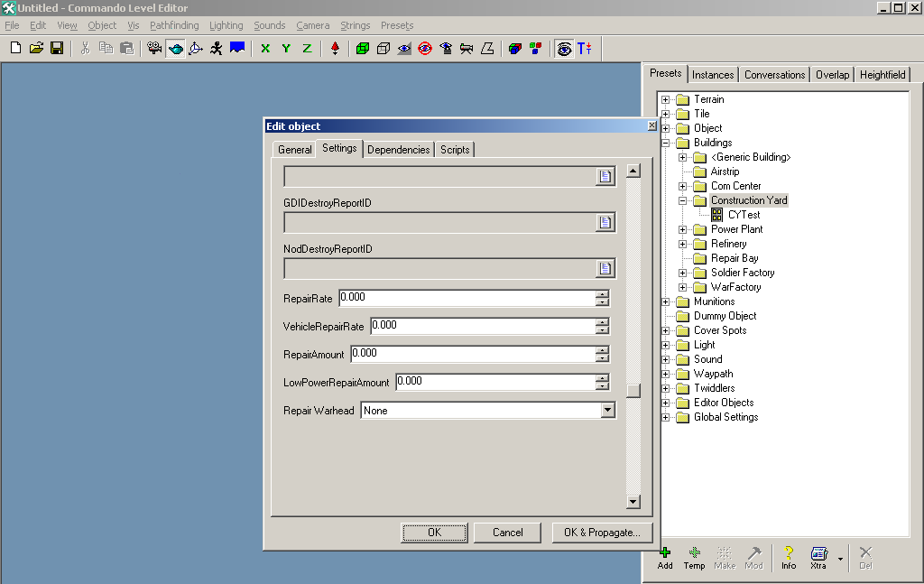The image size is (924, 584).
Task: Collapse the Construction Yard folder
Action: click(x=683, y=200)
